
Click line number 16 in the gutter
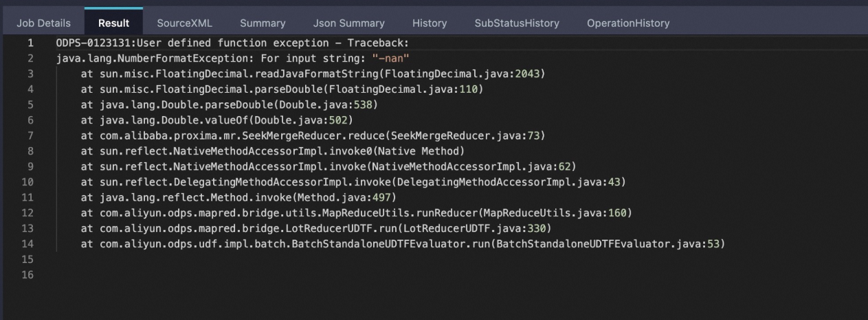point(27,275)
